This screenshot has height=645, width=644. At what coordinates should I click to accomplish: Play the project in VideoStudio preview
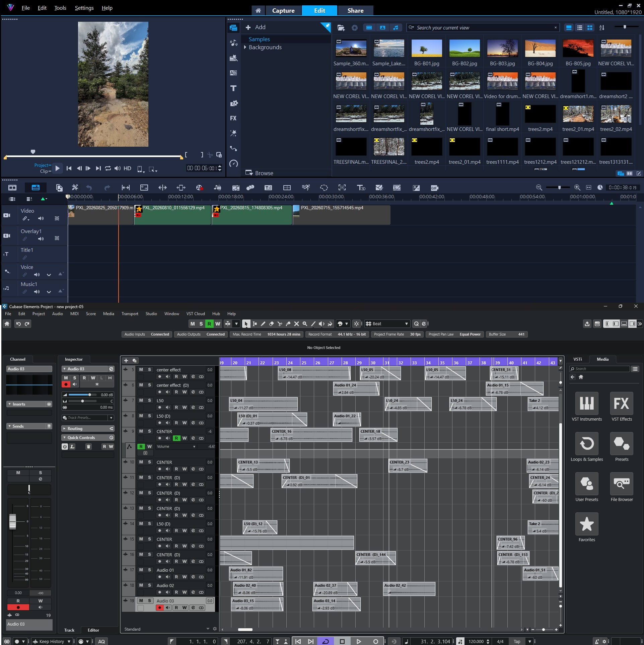pos(57,168)
